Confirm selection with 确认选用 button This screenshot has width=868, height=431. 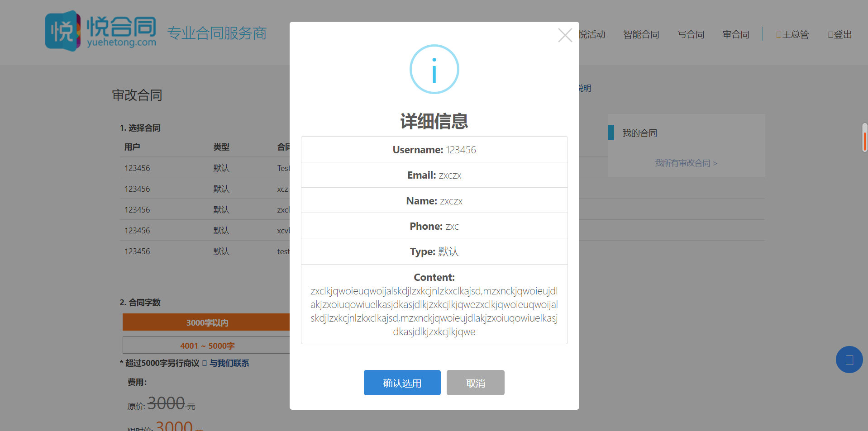pos(402,383)
